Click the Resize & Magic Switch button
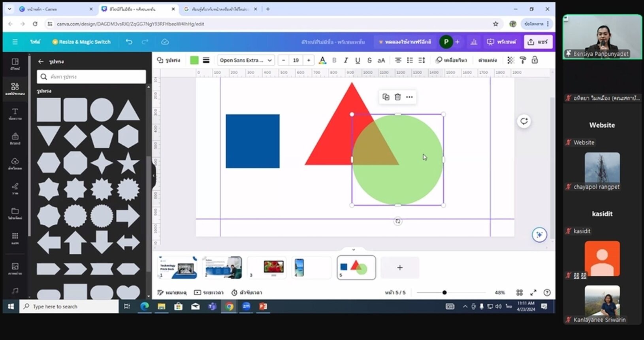The height and width of the screenshot is (340, 644). tap(81, 42)
